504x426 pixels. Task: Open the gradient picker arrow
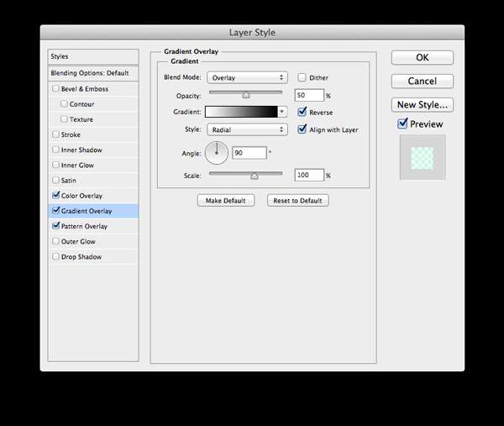(x=282, y=112)
